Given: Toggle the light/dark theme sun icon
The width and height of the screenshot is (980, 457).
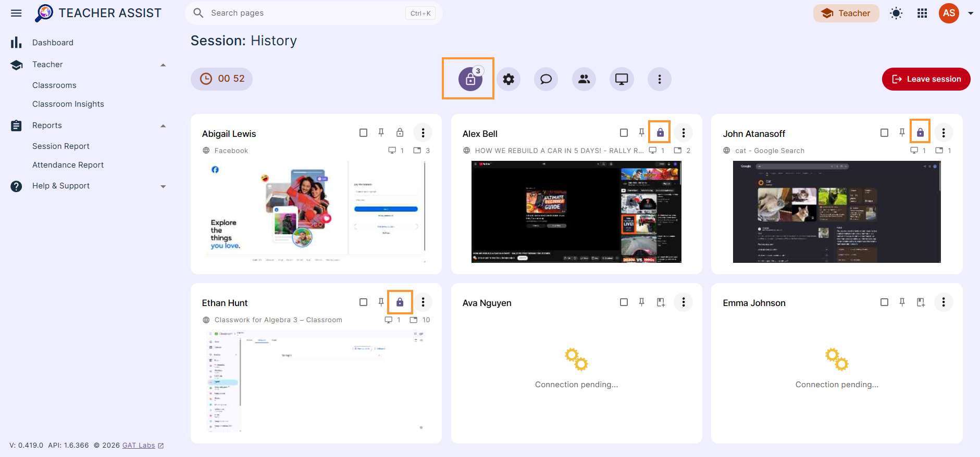Looking at the screenshot, I should (896, 13).
